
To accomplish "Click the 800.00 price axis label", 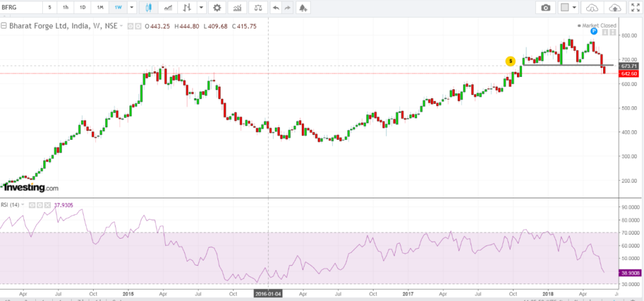I will click(629, 36).
